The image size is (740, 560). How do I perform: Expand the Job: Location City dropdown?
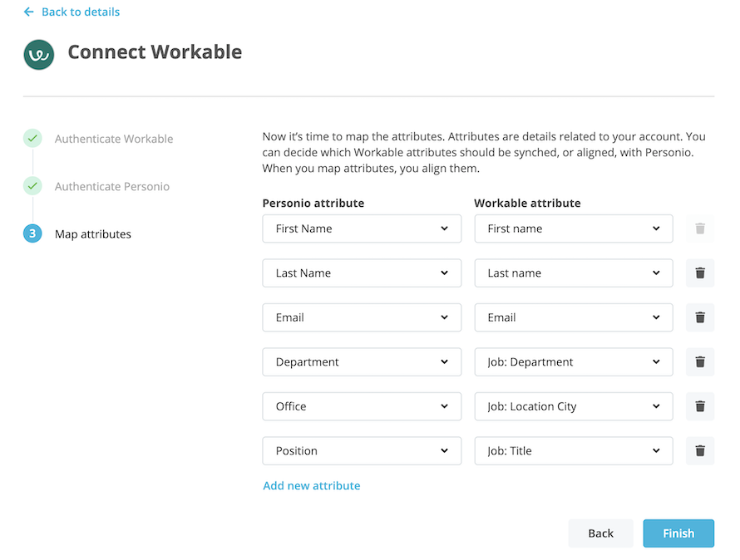tap(574, 406)
